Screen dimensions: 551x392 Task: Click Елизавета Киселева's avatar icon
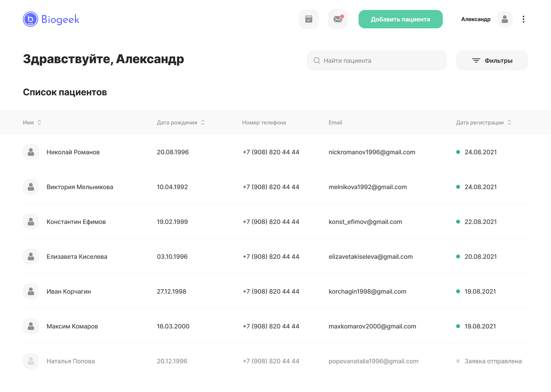click(x=31, y=256)
